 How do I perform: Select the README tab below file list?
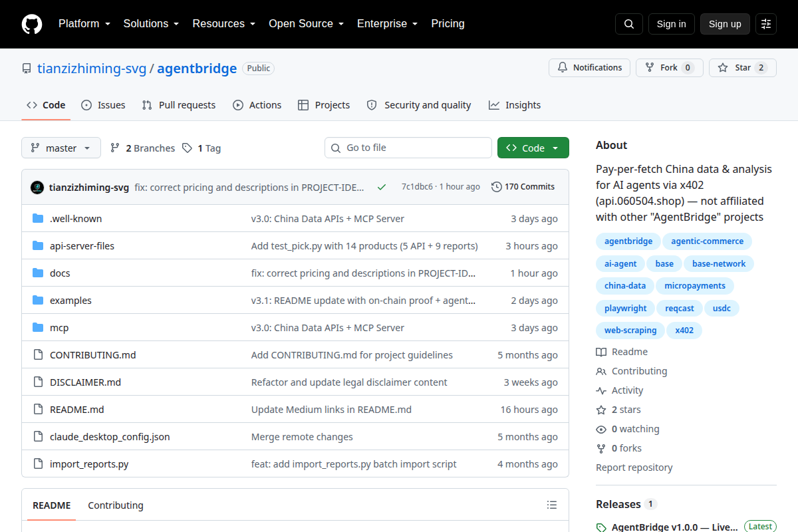point(52,505)
